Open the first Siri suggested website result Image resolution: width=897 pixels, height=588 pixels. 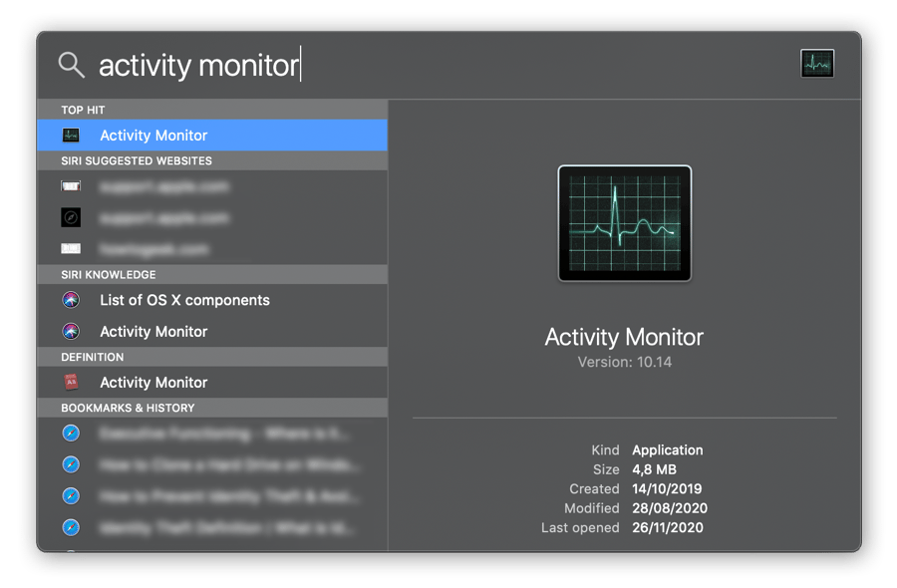(163, 186)
